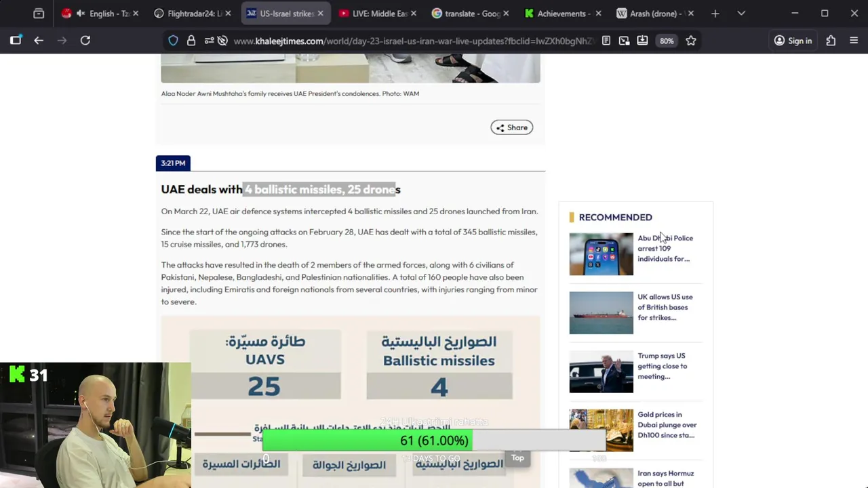Reset the 80% zoom level badge
Viewport: 868px width, 488px height.
pyautogui.click(x=667, y=41)
